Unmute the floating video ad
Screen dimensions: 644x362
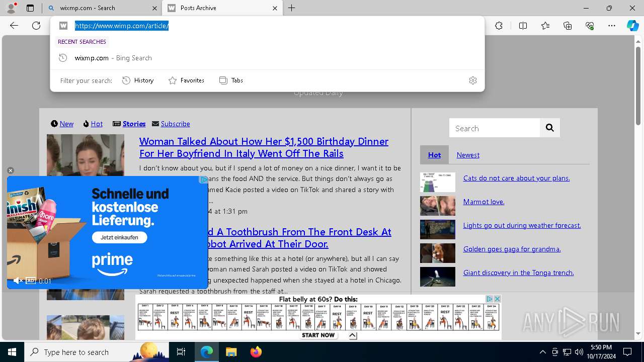coord(18,281)
